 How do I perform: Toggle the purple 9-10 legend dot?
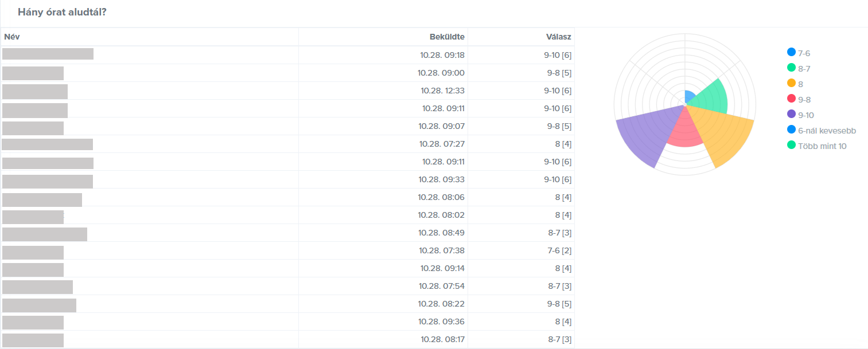click(792, 115)
